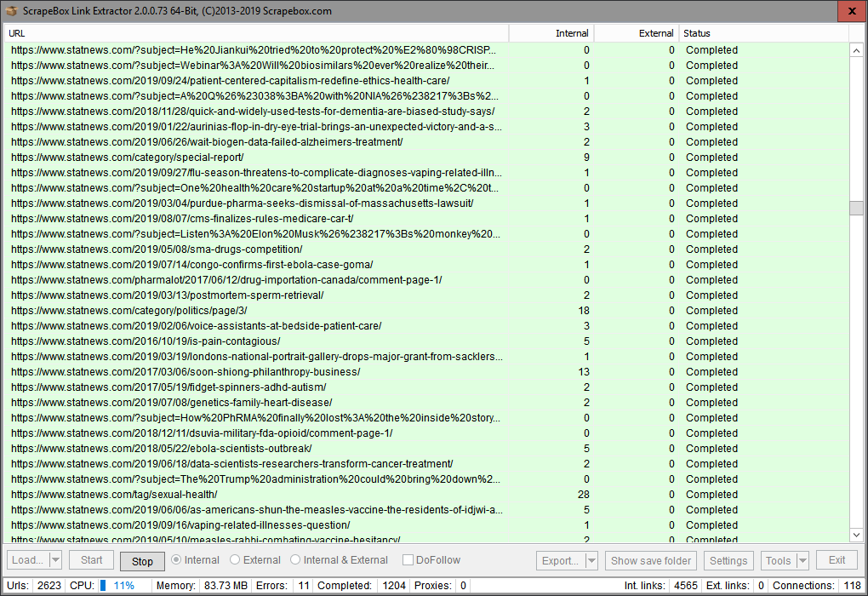Sort by the External column header
Screen dimensions: 868x596
pyautogui.click(x=637, y=33)
